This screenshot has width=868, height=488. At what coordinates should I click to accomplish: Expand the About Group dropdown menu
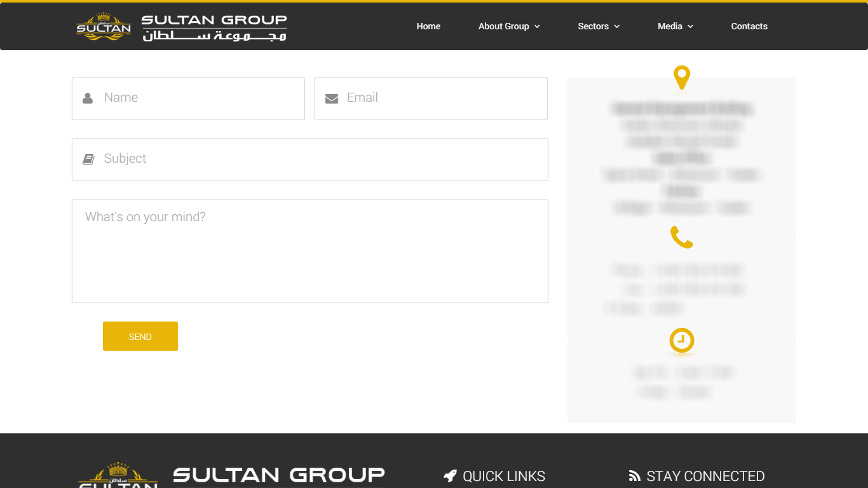coord(509,26)
